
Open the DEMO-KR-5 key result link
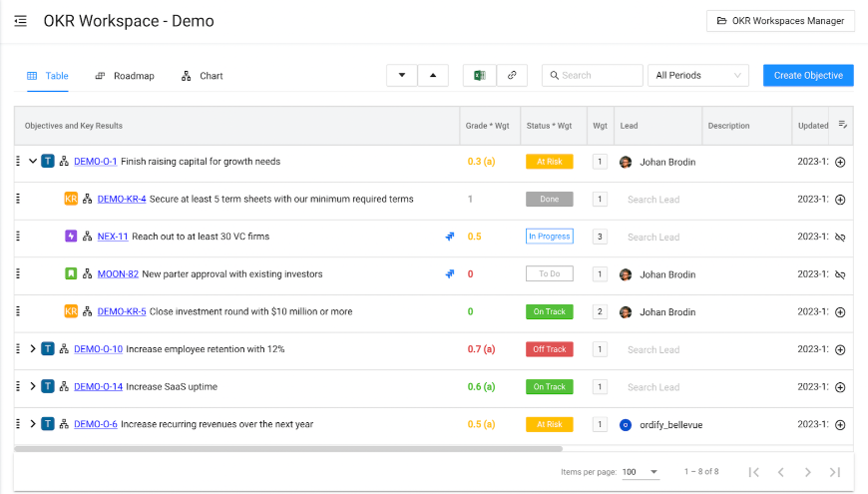point(122,311)
